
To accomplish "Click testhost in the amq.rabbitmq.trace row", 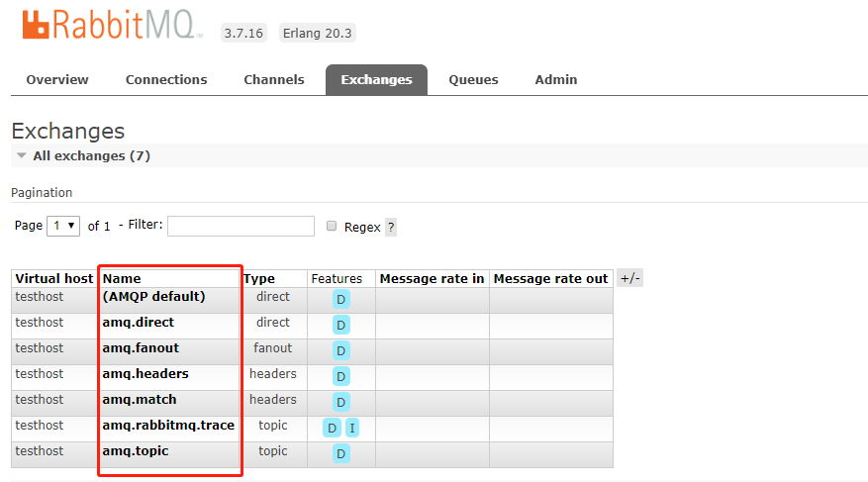I will click(x=40, y=425).
